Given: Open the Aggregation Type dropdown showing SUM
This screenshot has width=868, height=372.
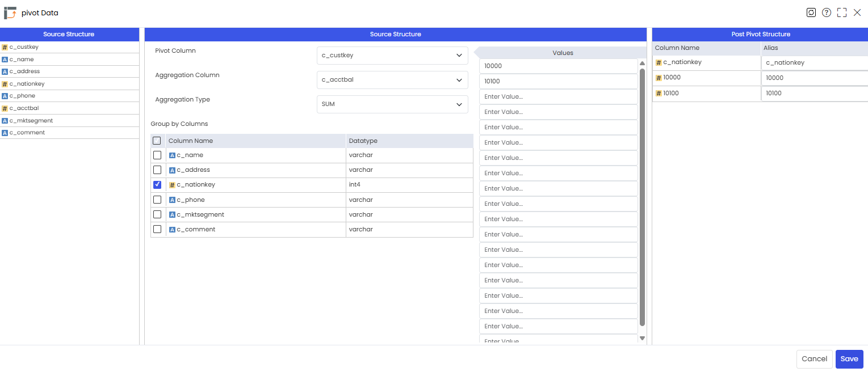Looking at the screenshot, I should coord(392,104).
